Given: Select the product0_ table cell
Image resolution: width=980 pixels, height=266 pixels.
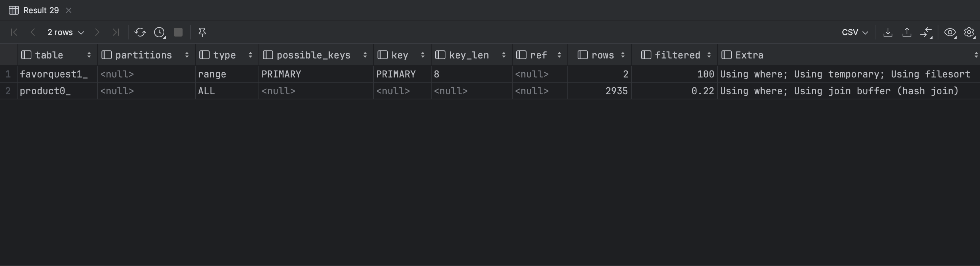Looking at the screenshot, I should click(57, 91).
